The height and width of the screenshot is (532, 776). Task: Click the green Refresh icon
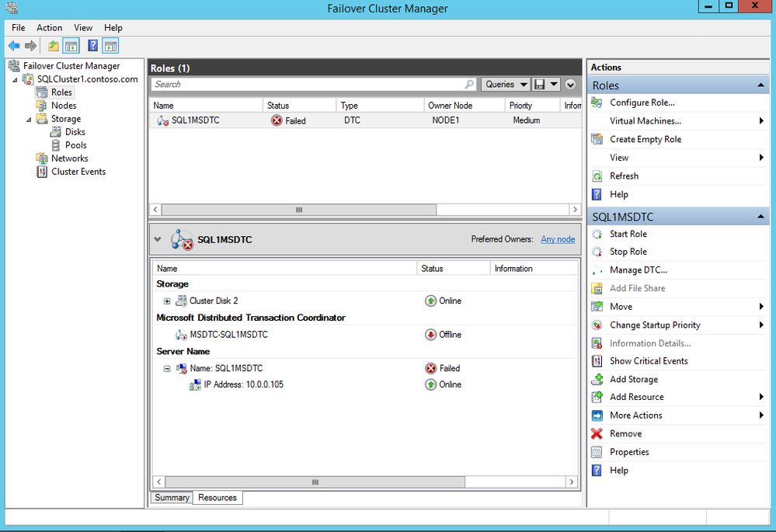[597, 176]
